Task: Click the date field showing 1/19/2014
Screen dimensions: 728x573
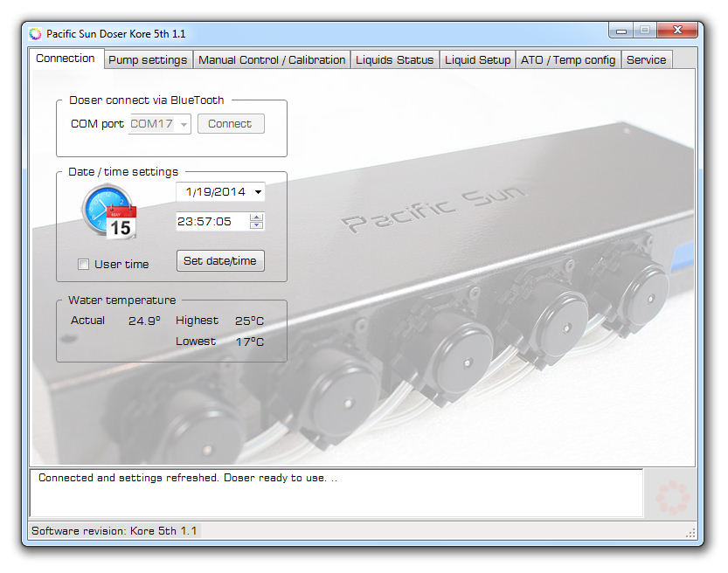Action: (220, 191)
